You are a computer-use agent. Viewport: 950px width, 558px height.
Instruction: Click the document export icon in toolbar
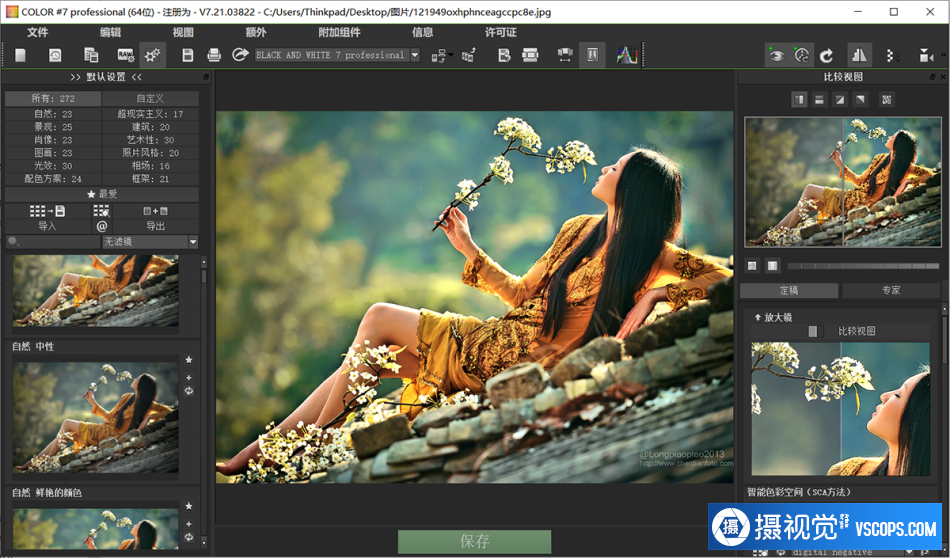point(504,55)
